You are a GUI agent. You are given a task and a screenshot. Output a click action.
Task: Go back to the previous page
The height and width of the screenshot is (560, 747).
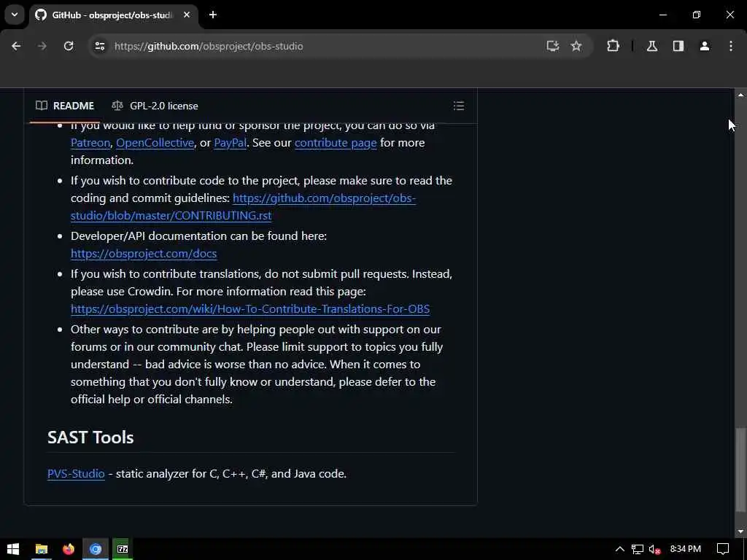click(16, 46)
